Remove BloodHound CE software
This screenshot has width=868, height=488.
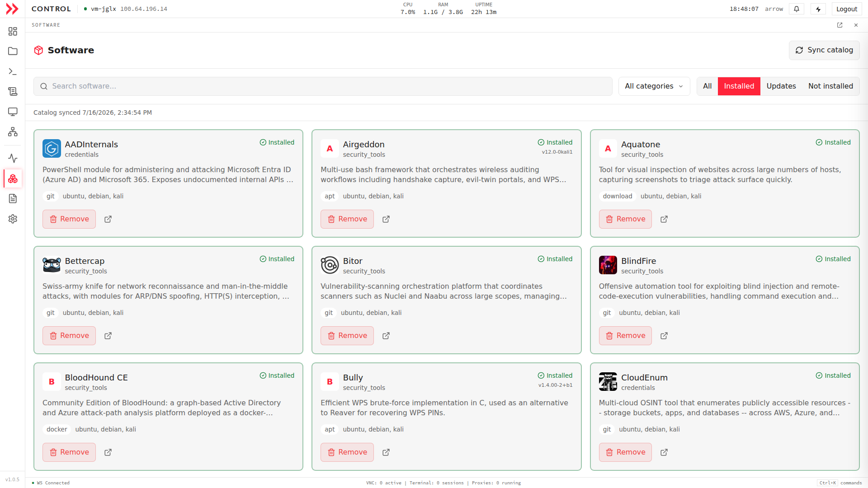69,452
